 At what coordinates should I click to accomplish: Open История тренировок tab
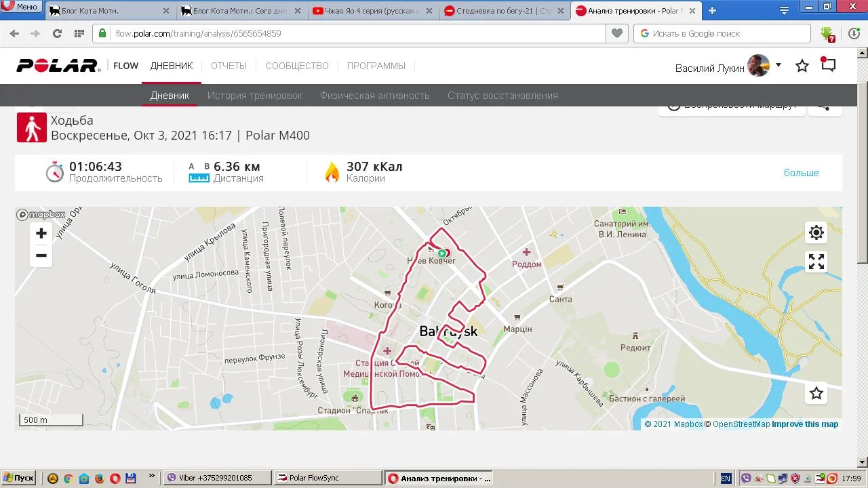255,96
